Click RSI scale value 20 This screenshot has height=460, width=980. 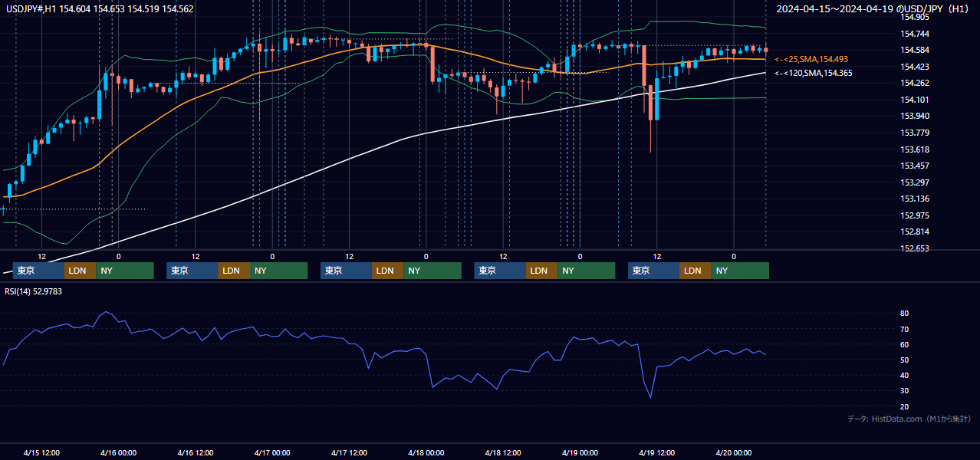point(905,406)
